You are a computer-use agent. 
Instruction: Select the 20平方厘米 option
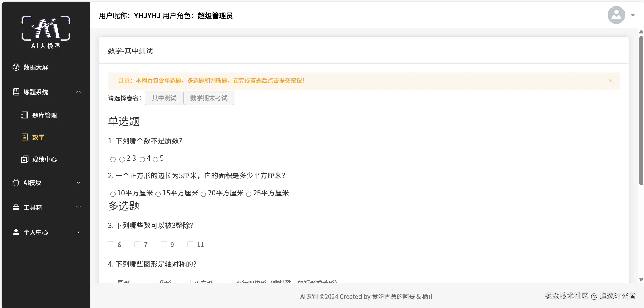click(203, 194)
